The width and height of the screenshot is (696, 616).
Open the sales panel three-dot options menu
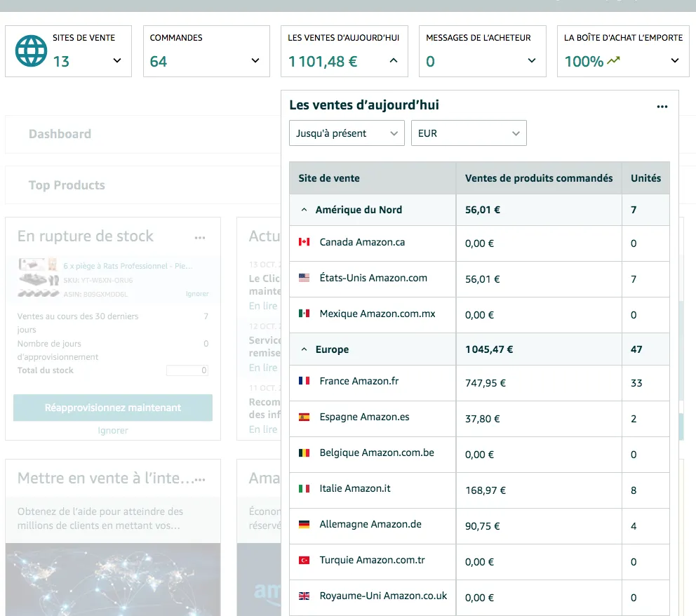pyautogui.click(x=662, y=107)
